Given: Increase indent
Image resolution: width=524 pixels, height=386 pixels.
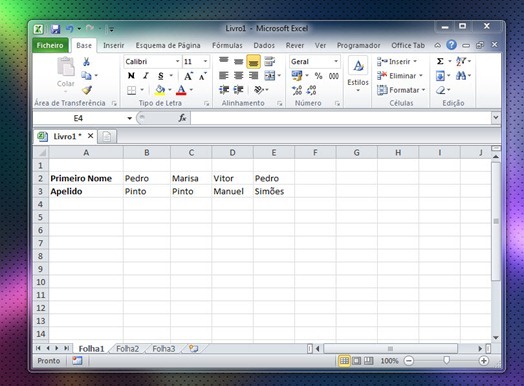Looking at the screenshot, I should [x=239, y=90].
